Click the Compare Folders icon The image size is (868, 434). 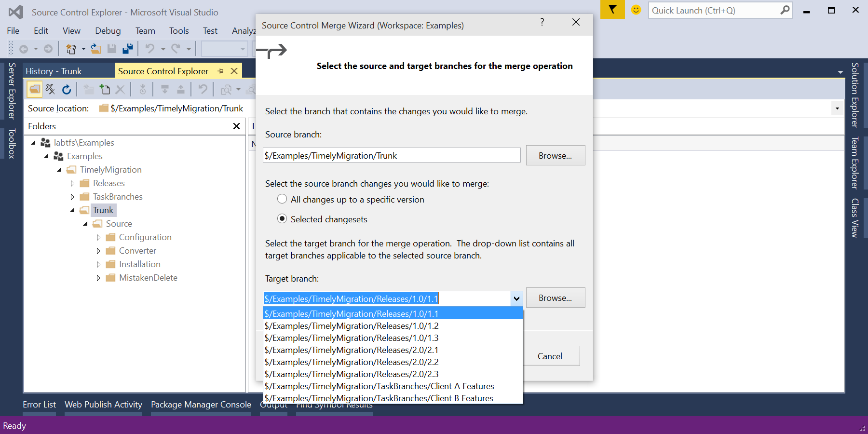click(x=226, y=90)
